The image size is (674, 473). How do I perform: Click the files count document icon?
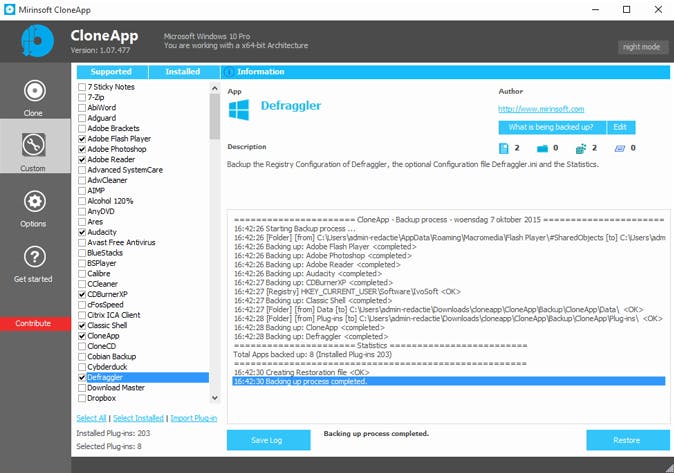pyautogui.click(x=503, y=148)
